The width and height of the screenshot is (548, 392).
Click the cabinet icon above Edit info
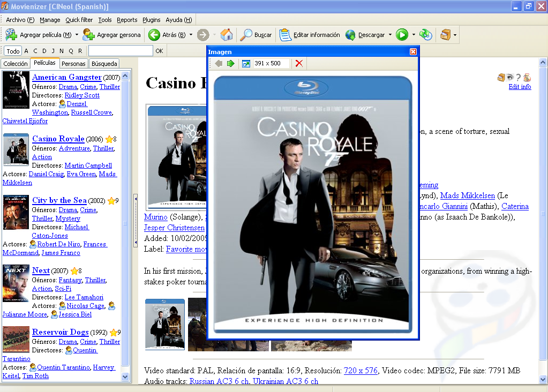point(501,77)
